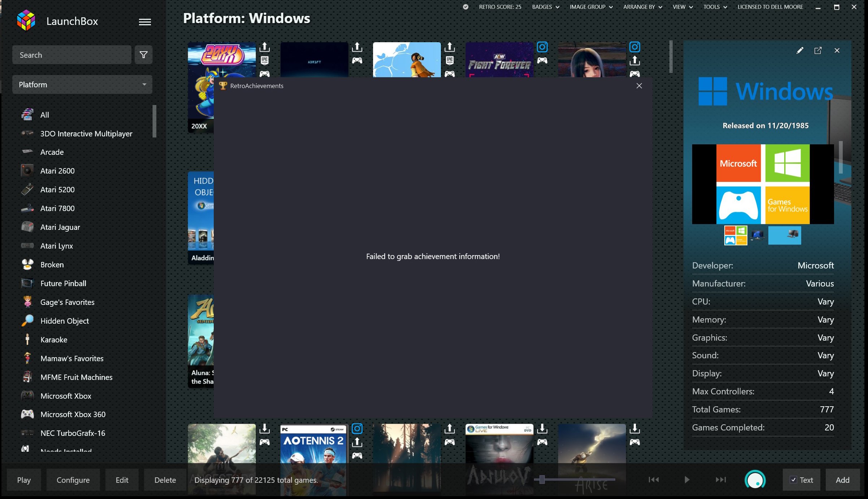
Task: Select the Microsoft logo thumbnail in details
Action: [735, 235]
